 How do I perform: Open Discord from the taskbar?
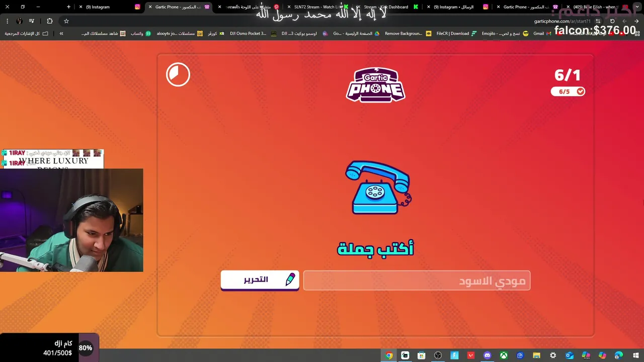[487, 355]
